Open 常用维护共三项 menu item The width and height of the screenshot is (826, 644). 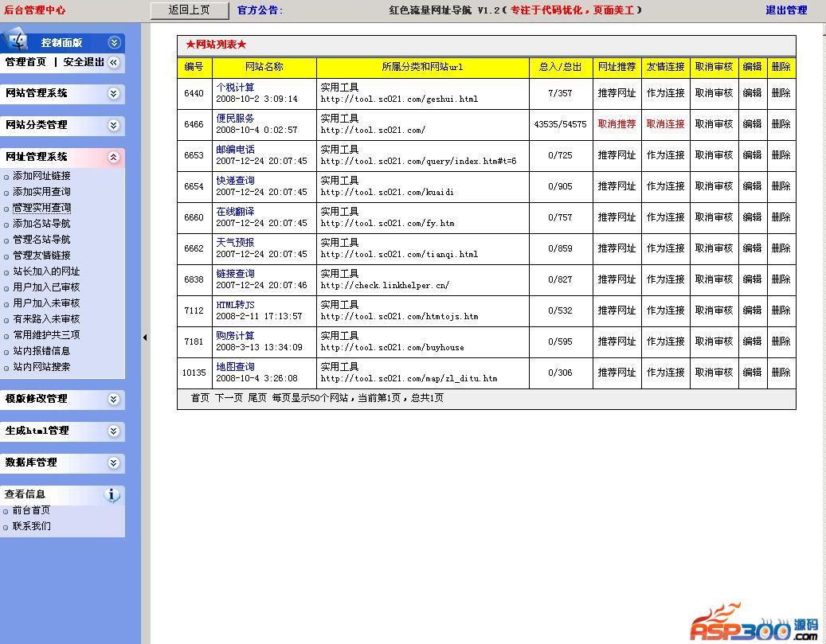[x=46, y=335]
